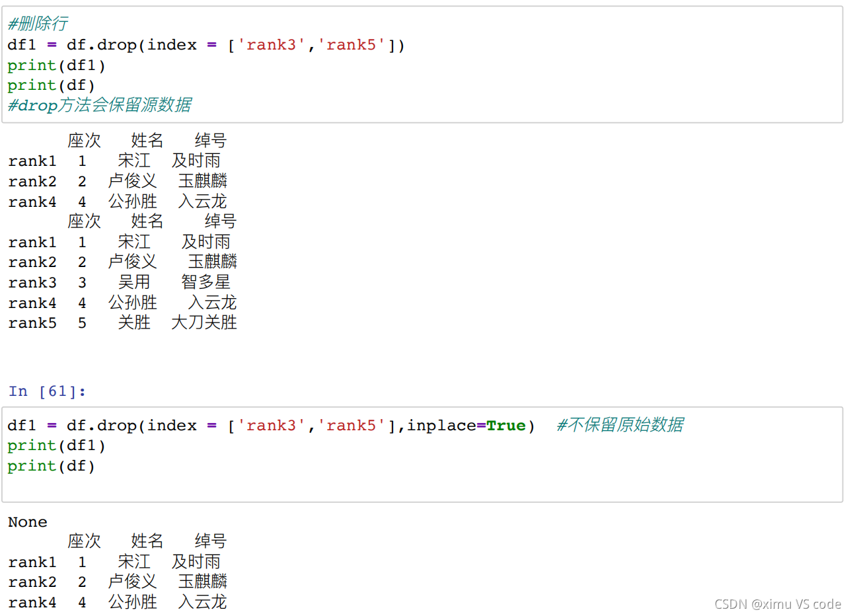Click the "#删除行" comment line
This screenshot has height=616, width=851.
click(x=38, y=25)
